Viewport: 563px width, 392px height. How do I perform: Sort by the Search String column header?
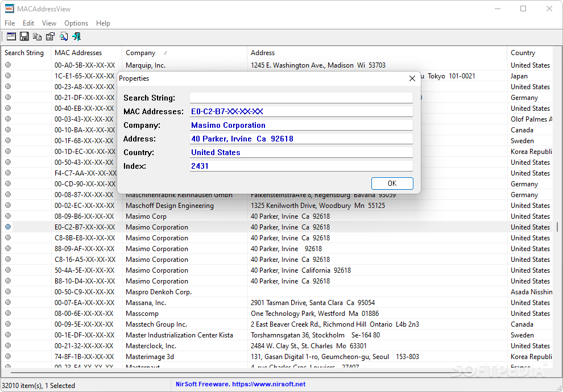coord(26,53)
